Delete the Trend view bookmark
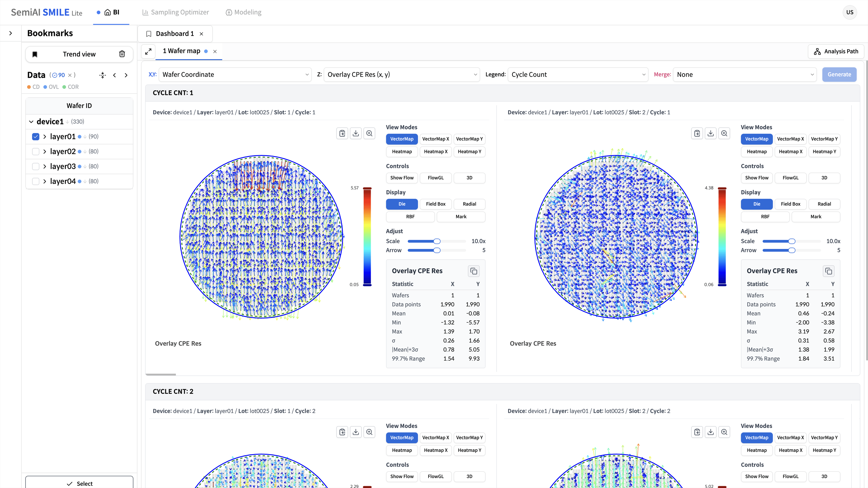The width and height of the screenshot is (868, 488). point(122,54)
